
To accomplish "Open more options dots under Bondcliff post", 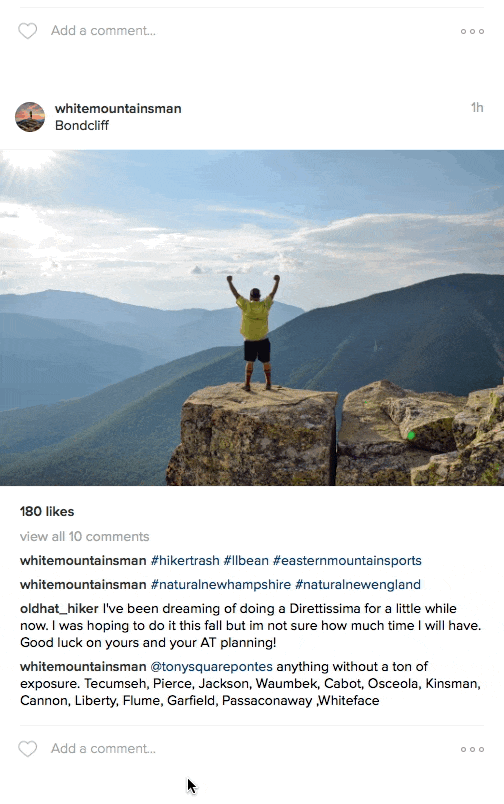I will (472, 749).
